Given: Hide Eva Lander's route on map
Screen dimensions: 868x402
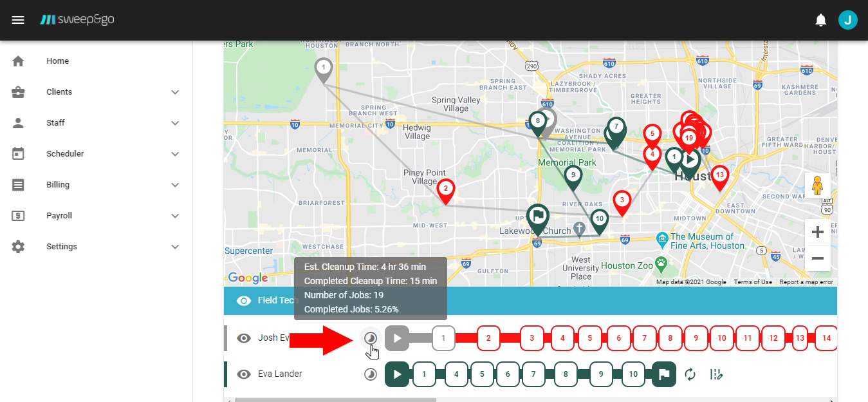Looking at the screenshot, I should pos(244,374).
